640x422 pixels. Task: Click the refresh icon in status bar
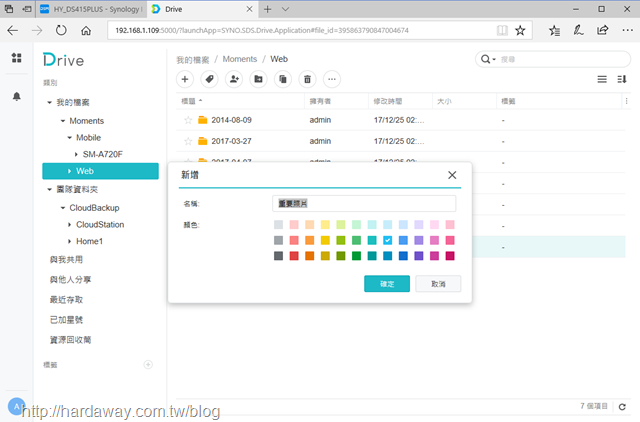pos(622,406)
